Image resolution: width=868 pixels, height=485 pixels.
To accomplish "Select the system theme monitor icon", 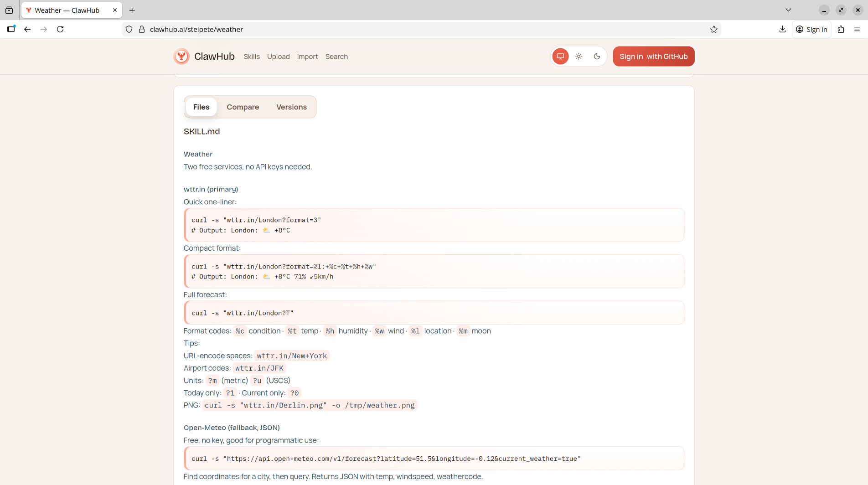I will [x=560, y=57].
